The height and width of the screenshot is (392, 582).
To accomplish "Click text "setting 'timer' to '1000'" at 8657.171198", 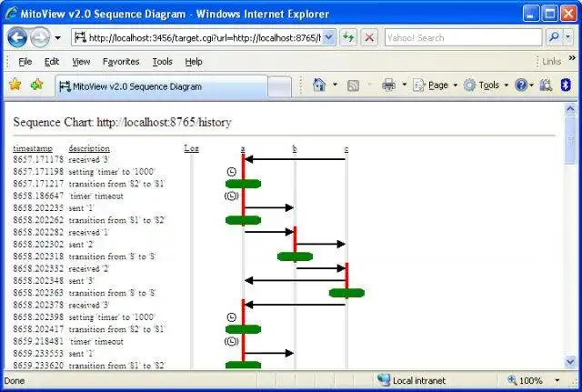I will click(112, 172).
